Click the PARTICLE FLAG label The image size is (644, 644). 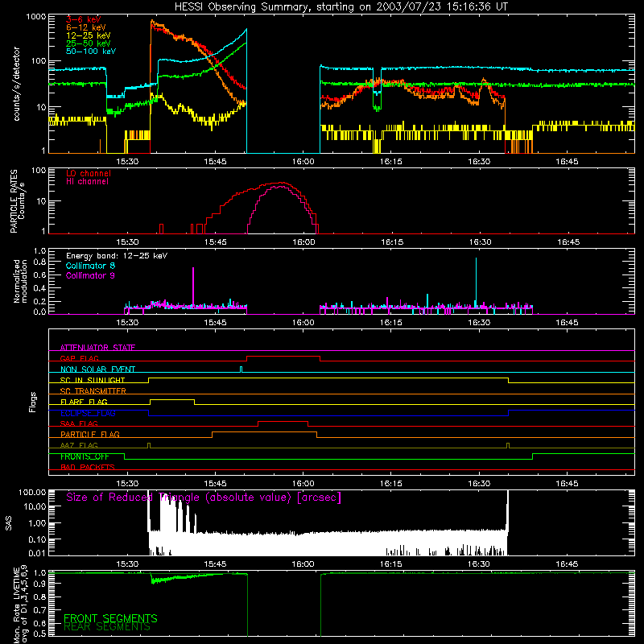[90, 435]
